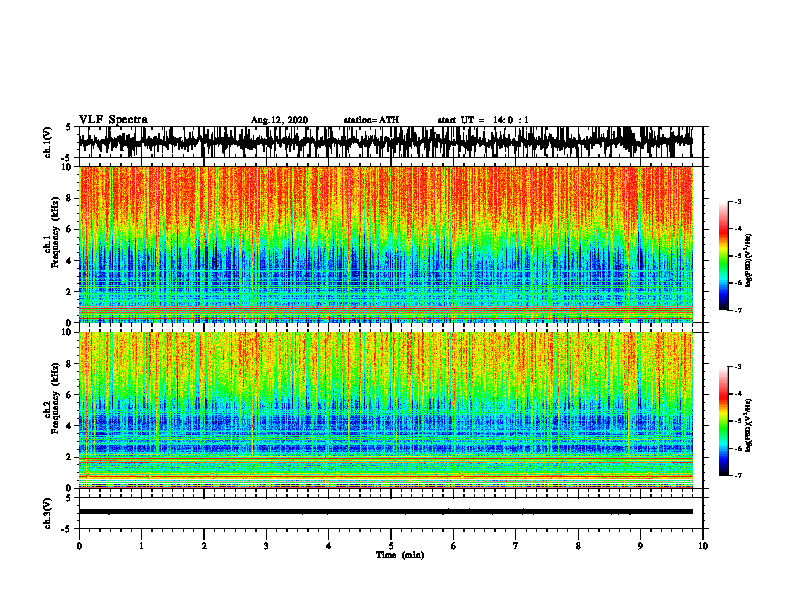
Task: Click the time axis tick label "3"
Action: 266,546
